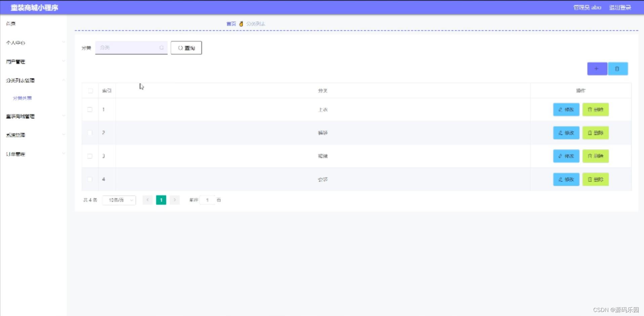Viewport: 644px width, 316px height.
Task: Expand the 个人中心 sidebar menu
Action: (34, 43)
